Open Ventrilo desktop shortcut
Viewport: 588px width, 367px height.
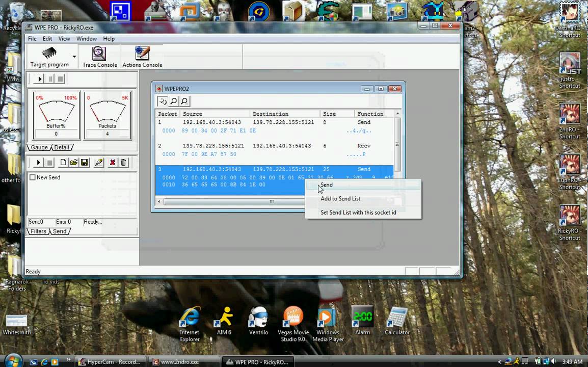pos(258,321)
